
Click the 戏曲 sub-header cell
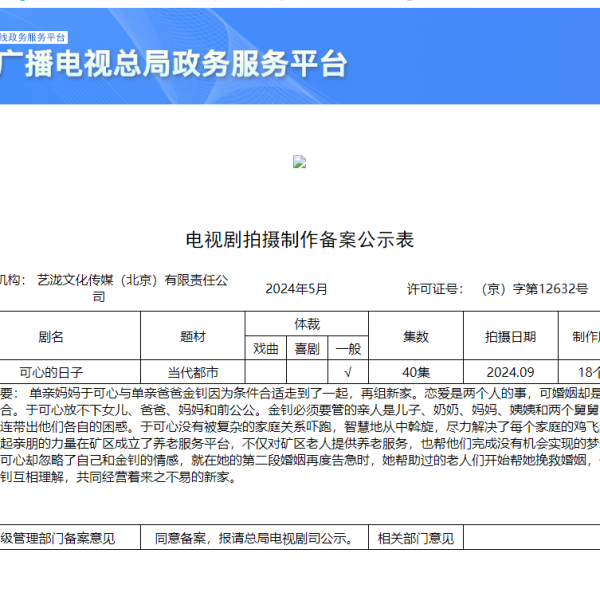tap(266, 348)
